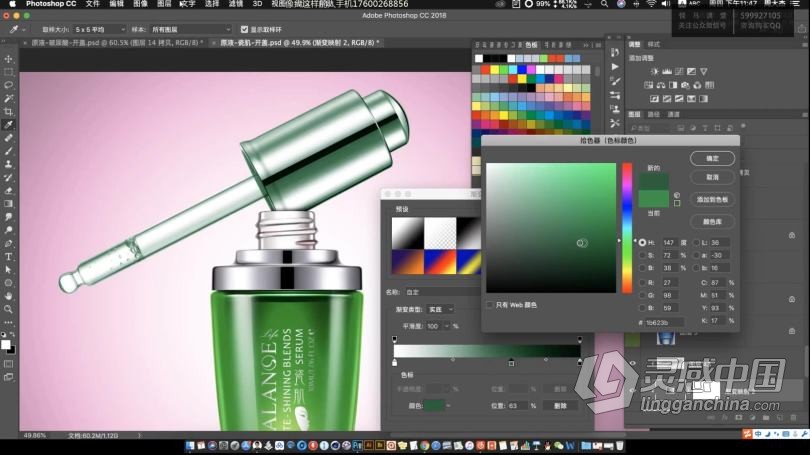This screenshot has width=810, height=455.
Task: Select the G green radio button
Action: pyautogui.click(x=642, y=295)
